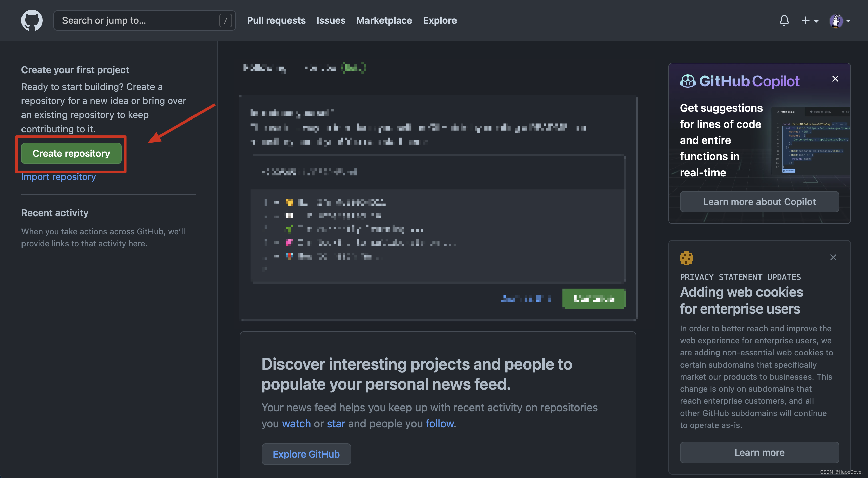Open Pull requests in the top nav
Screen dimensions: 868x478
[276, 20]
